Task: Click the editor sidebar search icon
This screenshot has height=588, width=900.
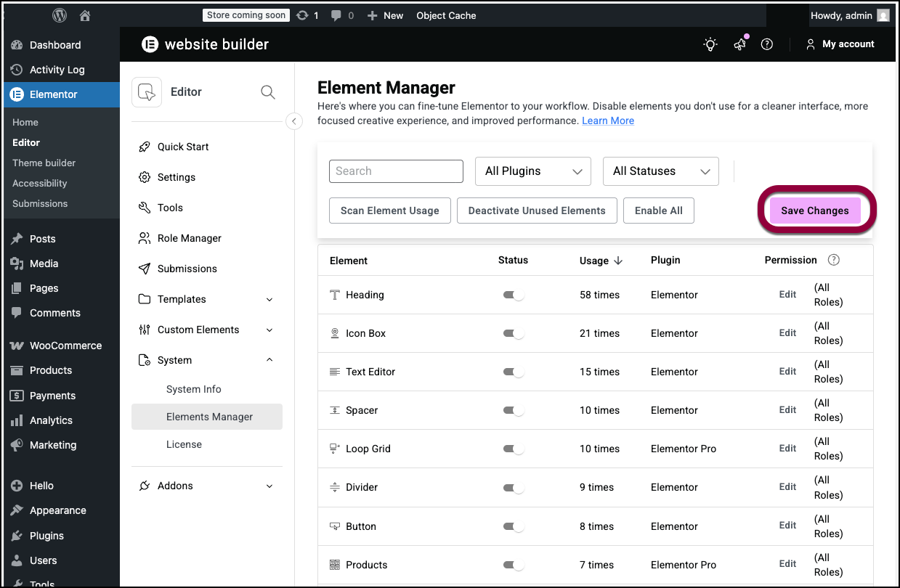Action: [267, 92]
